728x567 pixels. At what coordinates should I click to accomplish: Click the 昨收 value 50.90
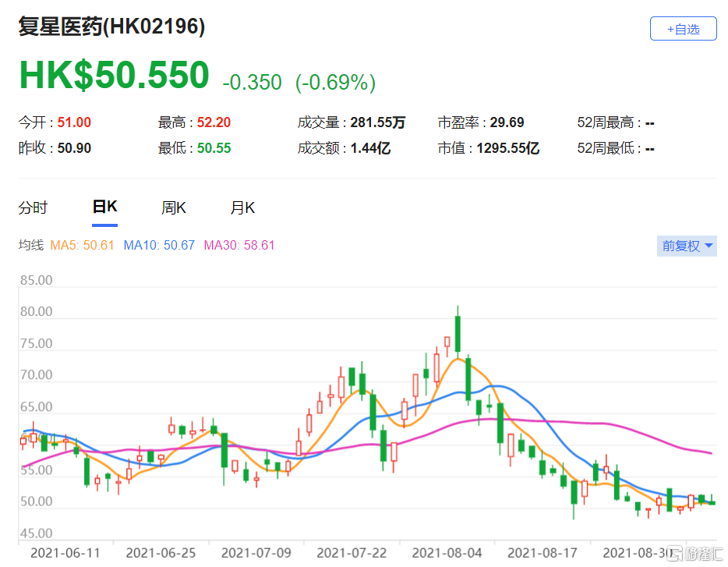[74, 147]
